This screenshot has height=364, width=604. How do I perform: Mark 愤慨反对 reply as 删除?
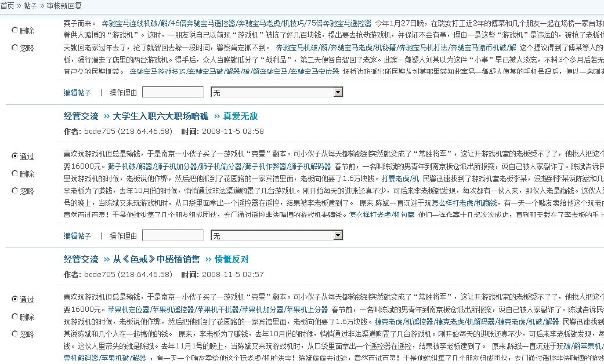[15, 316]
